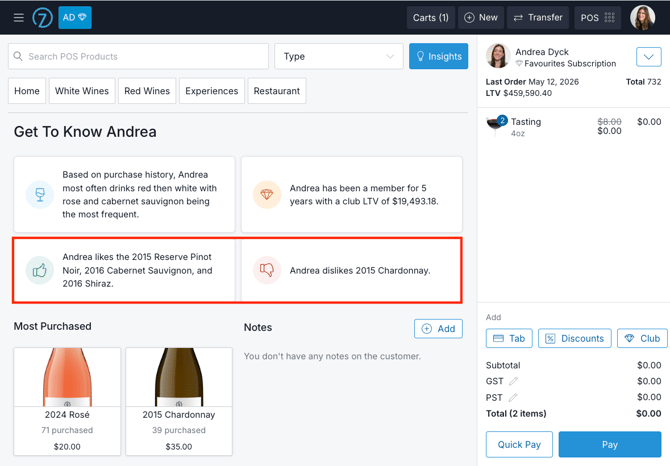Screen dimensions: 670x466
Task: Select the White Wines tab
Action: 82,91
